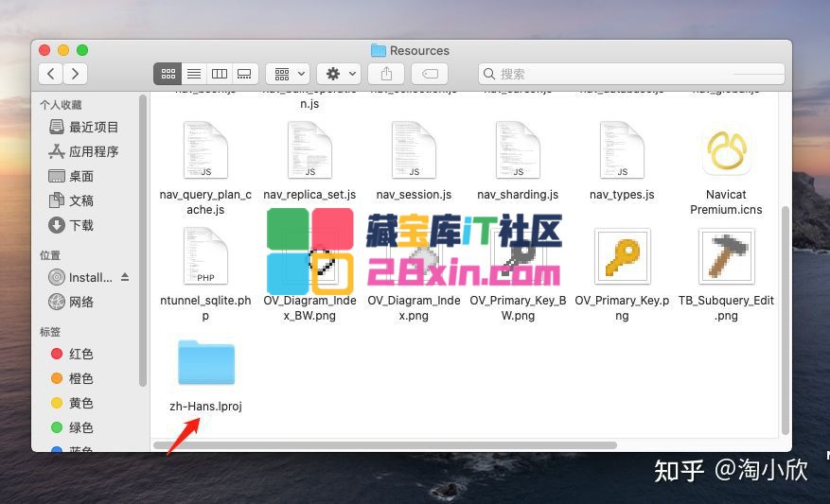Select the 黄色 yellow tag
Screen dimensions: 830x504
click(x=73, y=403)
